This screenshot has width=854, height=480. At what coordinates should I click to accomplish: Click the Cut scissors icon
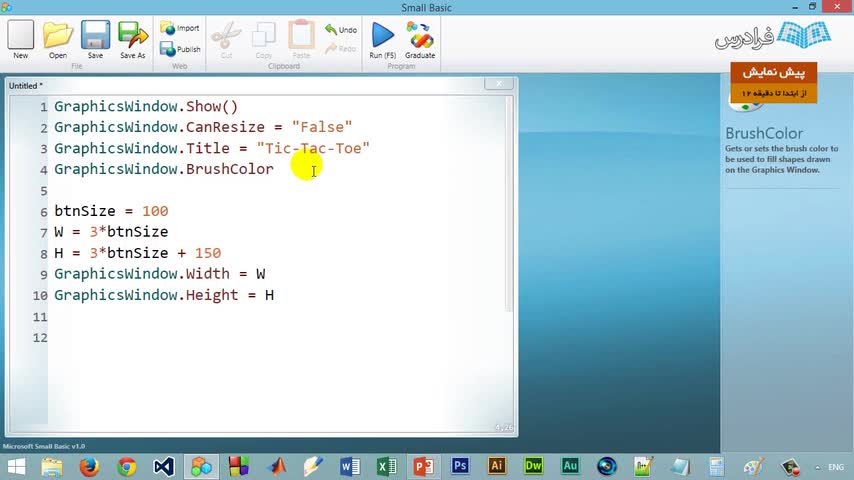pyautogui.click(x=226, y=40)
